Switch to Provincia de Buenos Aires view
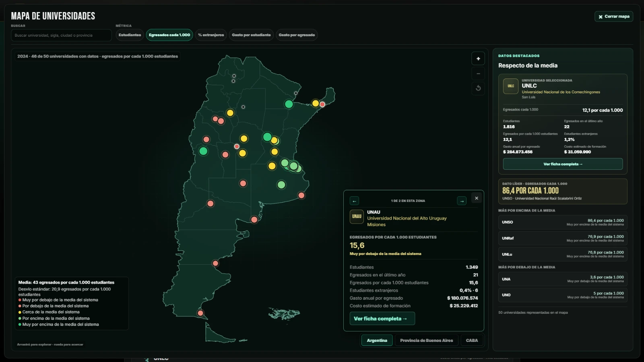 426,340
